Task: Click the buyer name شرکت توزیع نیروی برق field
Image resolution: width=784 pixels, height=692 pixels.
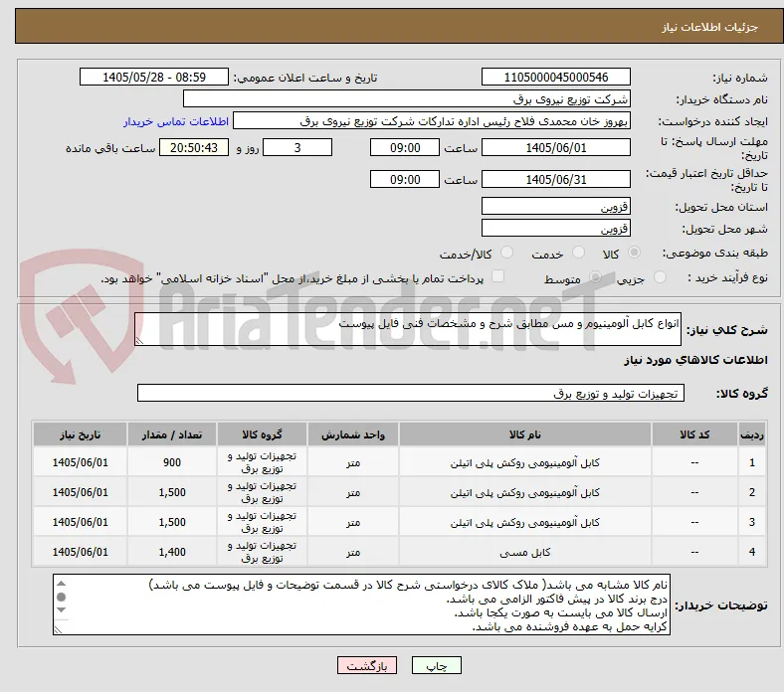Action: 407,99
